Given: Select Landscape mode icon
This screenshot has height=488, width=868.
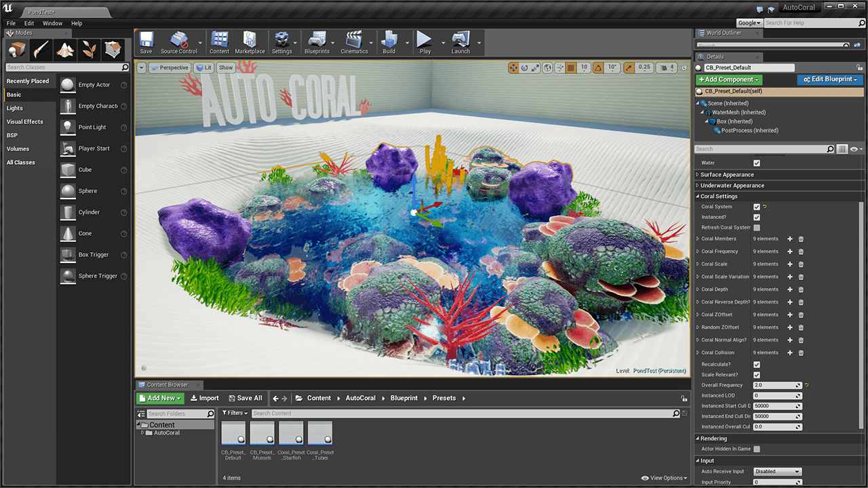Looking at the screenshot, I should click(x=65, y=49).
